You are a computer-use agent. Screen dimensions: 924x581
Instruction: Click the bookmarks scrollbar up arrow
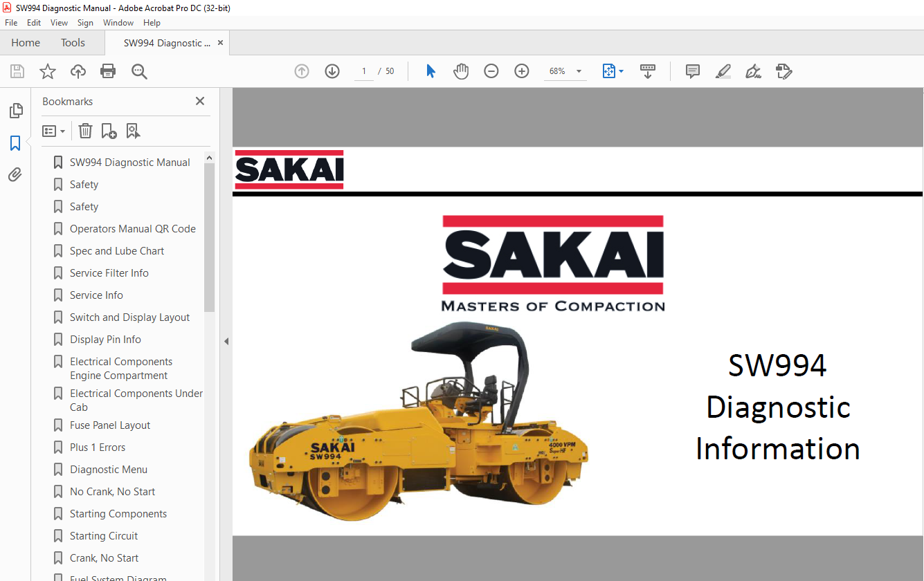point(209,158)
